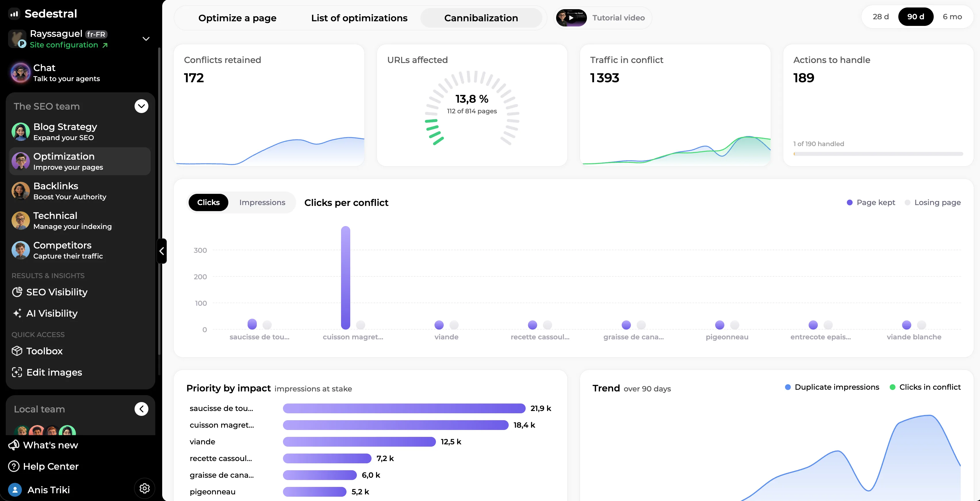Open AI Visibility in the sidebar
Image resolution: width=980 pixels, height=501 pixels.
45,313
